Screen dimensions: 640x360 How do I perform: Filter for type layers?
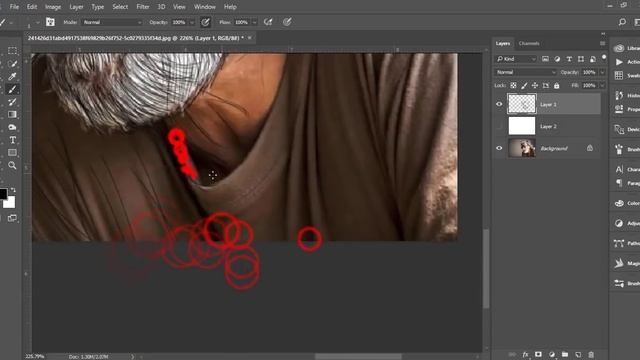[569, 59]
